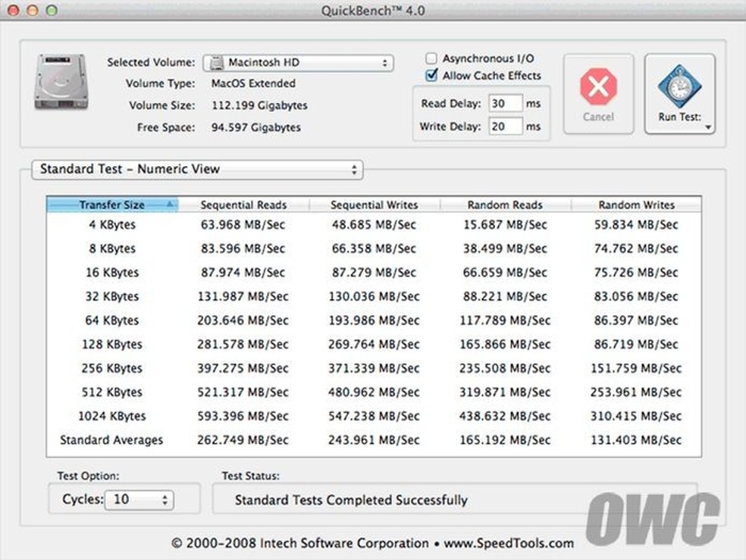Enable Asynchronous I/O

coord(431,58)
